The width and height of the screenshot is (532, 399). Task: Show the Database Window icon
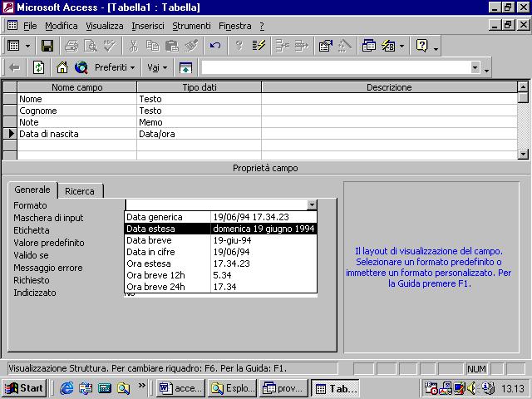tap(368, 46)
